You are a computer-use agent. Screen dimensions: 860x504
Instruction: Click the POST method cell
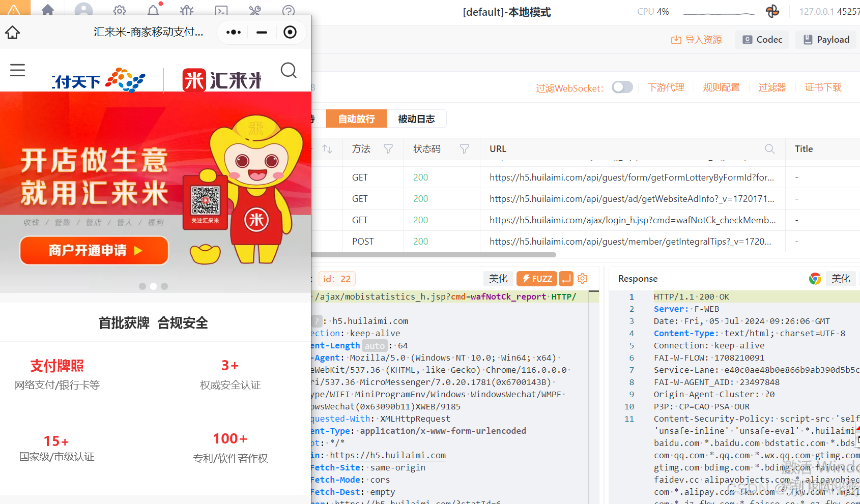coord(363,242)
